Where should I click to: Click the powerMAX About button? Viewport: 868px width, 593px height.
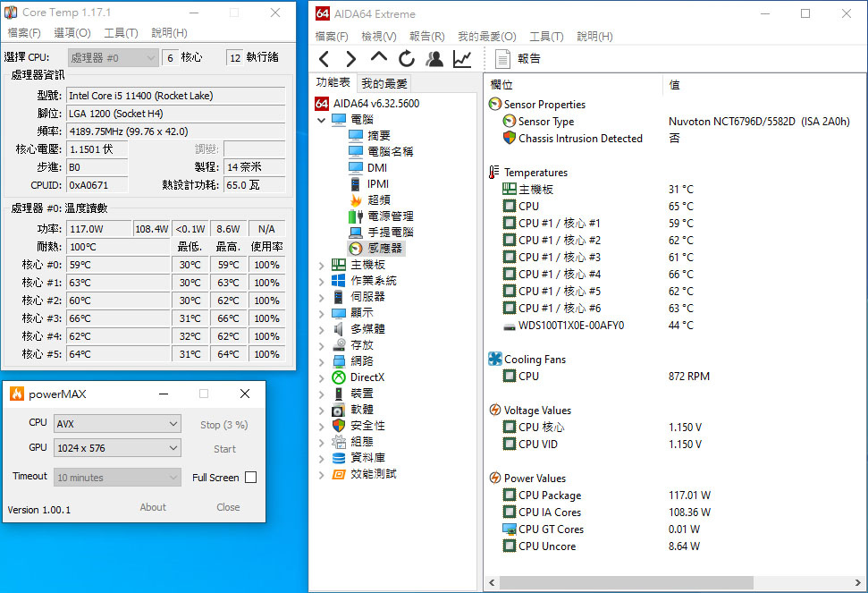pos(153,507)
